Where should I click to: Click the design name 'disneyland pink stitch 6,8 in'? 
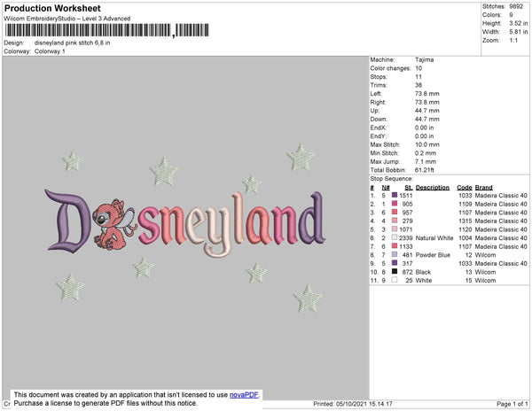[x=73, y=43]
